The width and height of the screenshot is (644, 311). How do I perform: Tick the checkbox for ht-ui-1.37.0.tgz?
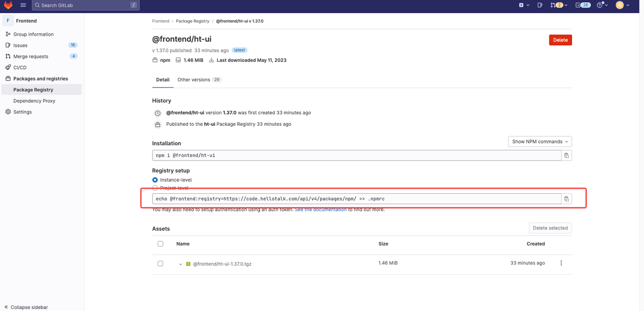click(160, 264)
